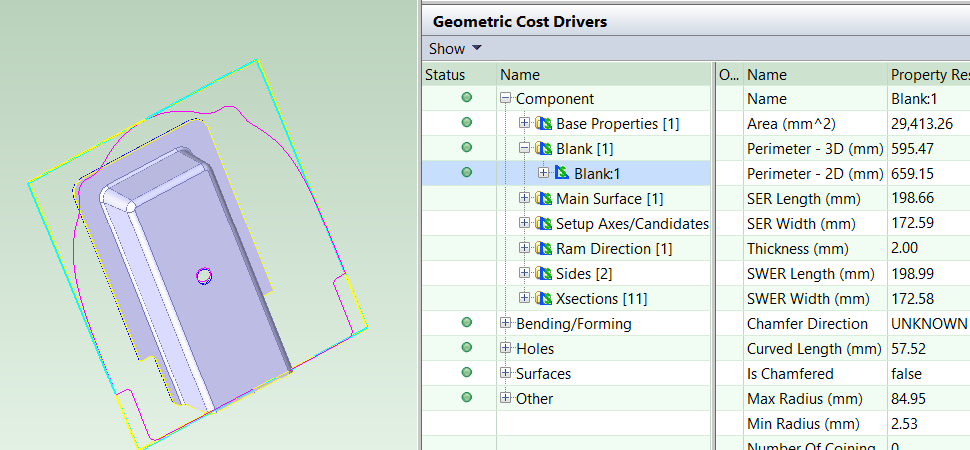Click the Setup Axes/Candidates node icon

(544, 224)
